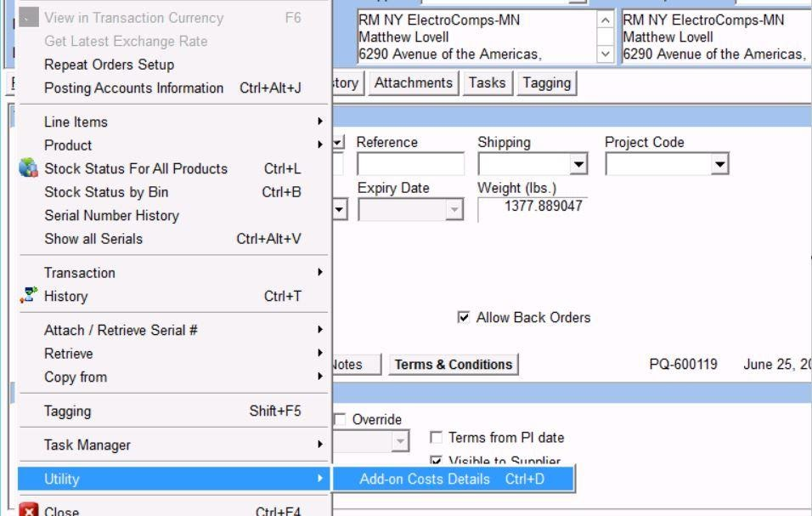Switch to the Tasks tab

point(487,82)
